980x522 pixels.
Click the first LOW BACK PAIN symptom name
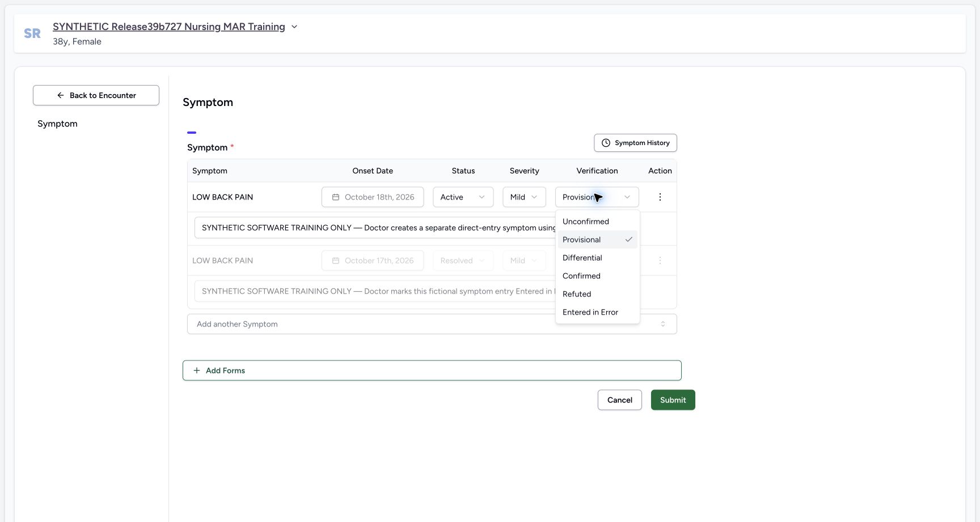[x=223, y=197]
